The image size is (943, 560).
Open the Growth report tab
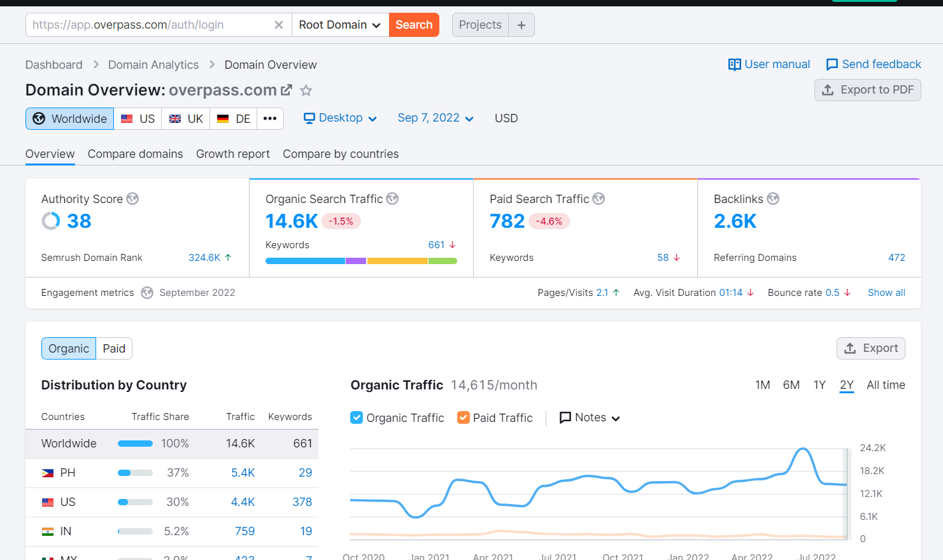coord(233,154)
